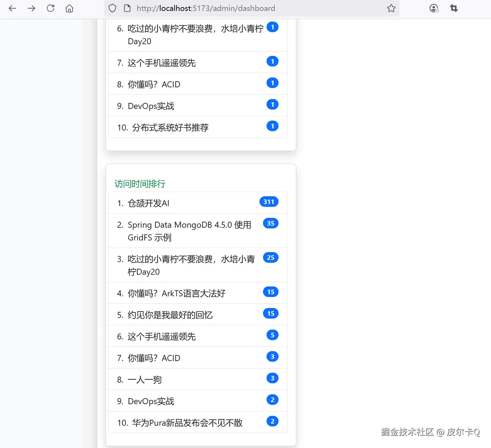Reload the dashboard page
The image size is (491, 448).
[50, 8]
